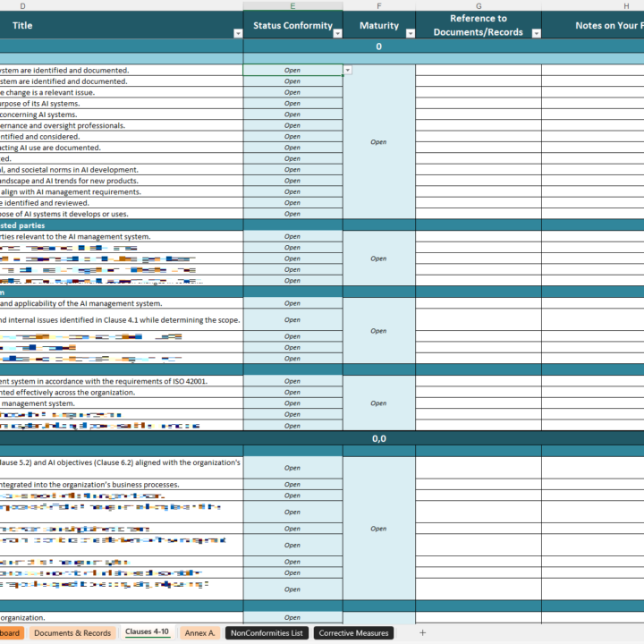Open the Annex A. sheet tab
The image size is (644, 644).
point(199,633)
